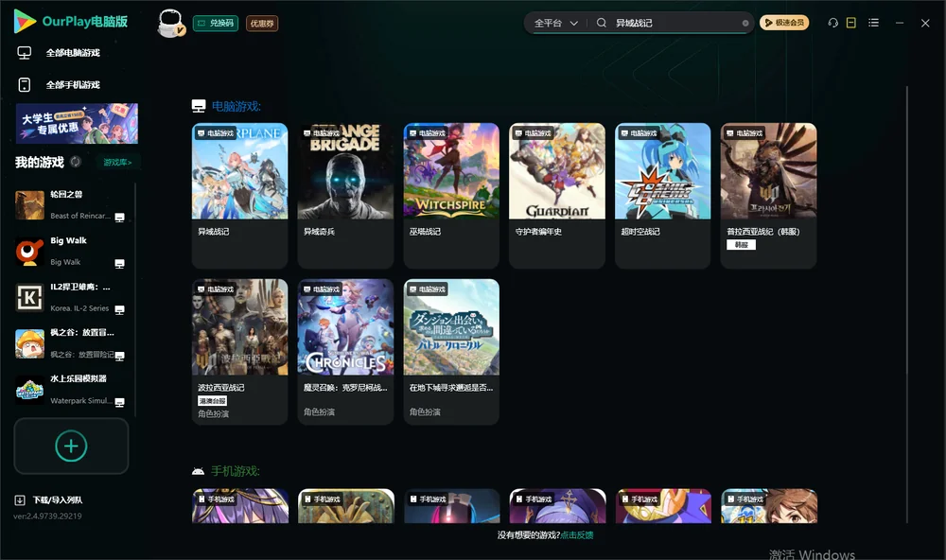Clear the search text with the clear (x) icon
The height and width of the screenshot is (560, 946).
click(745, 23)
